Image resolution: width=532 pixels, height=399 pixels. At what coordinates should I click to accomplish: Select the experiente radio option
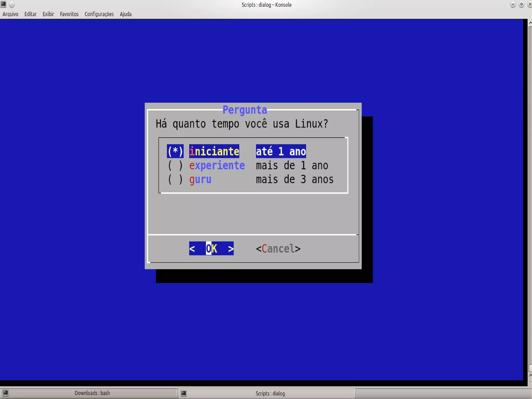pyautogui.click(x=175, y=166)
